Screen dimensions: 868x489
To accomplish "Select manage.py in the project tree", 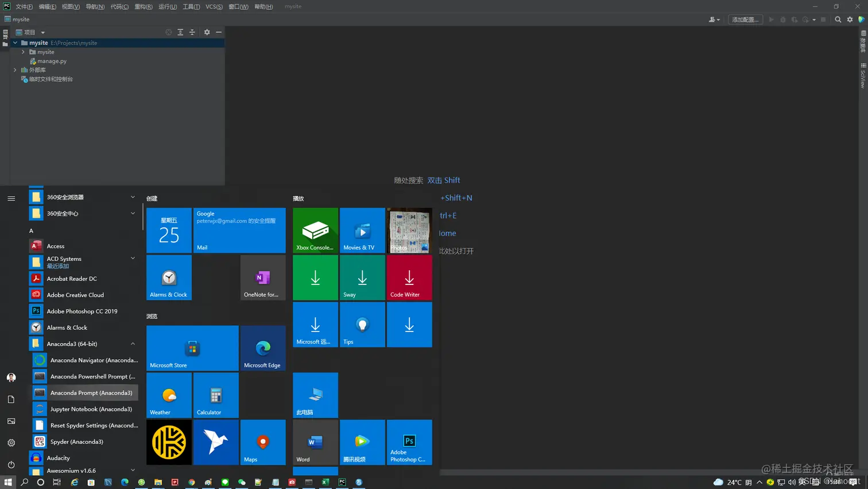I will pos(48,61).
